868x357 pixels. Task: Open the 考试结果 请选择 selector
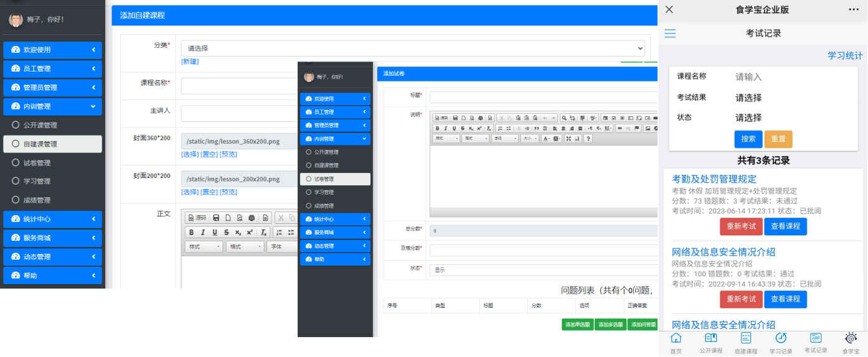tap(748, 98)
